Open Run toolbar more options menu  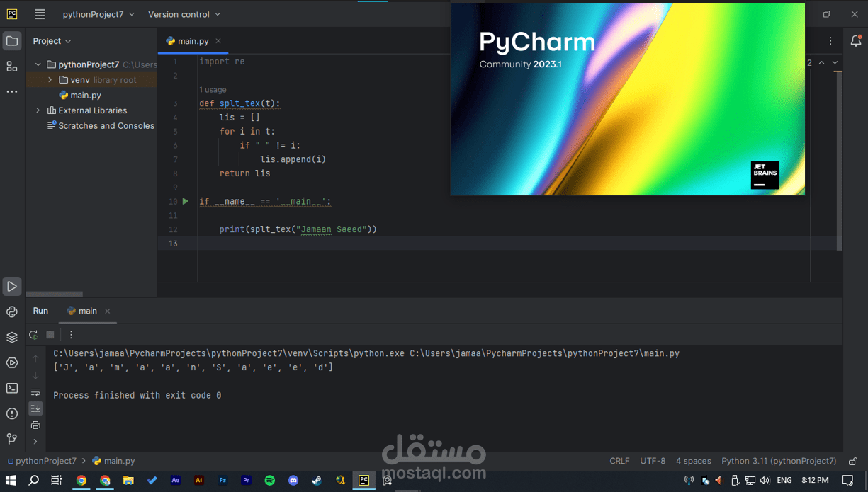(x=71, y=335)
